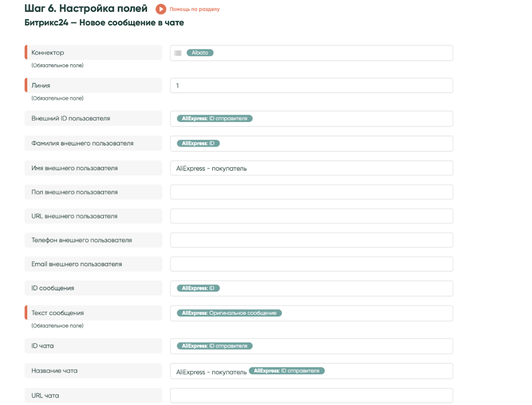
Task: Select the AliExpress: ID отправителя tag in Внешний ID пользователя
Action: [x=215, y=118]
